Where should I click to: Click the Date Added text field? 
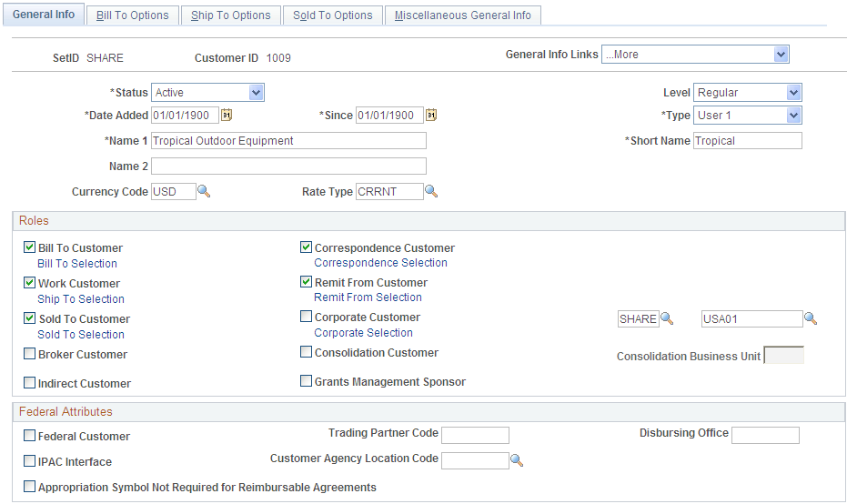point(185,115)
